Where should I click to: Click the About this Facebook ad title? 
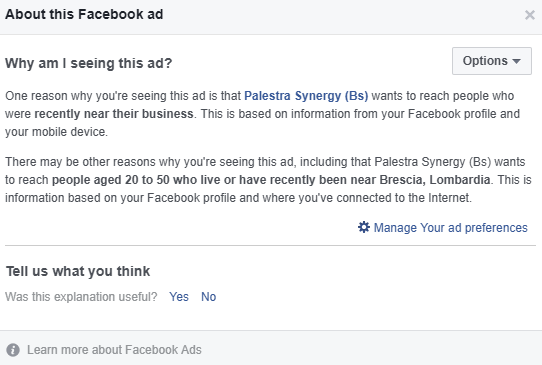[x=84, y=15]
